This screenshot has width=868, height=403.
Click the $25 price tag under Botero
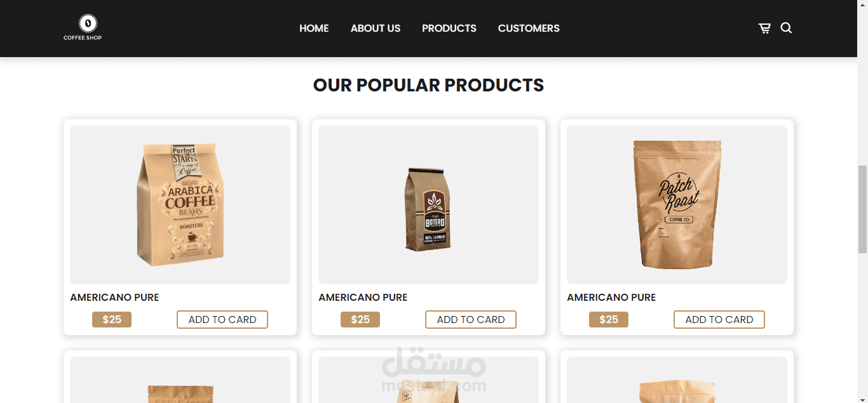(360, 319)
